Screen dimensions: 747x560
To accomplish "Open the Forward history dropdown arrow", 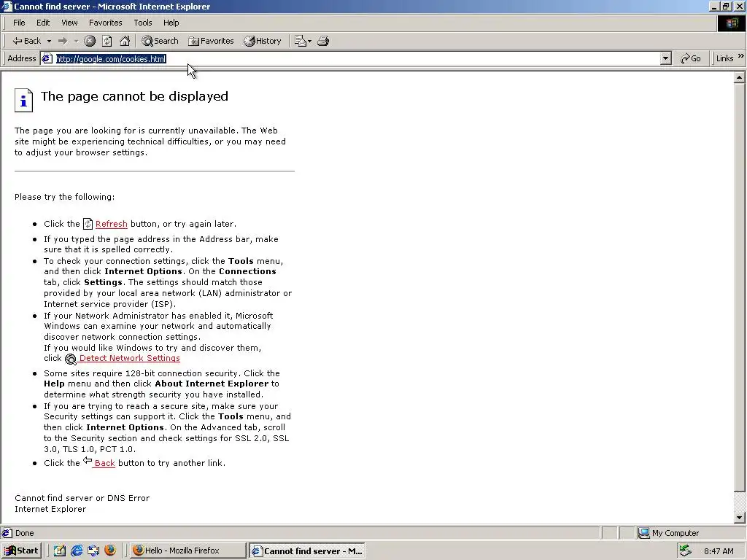I will pyautogui.click(x=76, y=42).
